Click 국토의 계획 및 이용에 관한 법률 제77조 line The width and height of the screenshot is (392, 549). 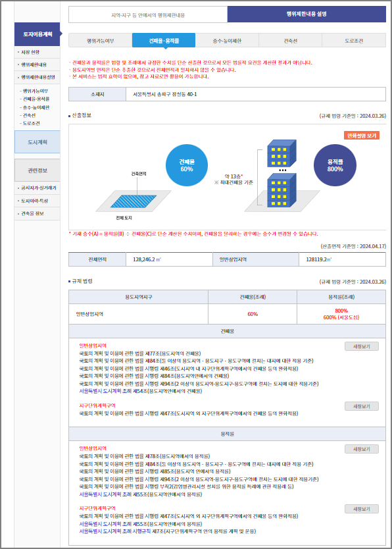click(140, 353)
